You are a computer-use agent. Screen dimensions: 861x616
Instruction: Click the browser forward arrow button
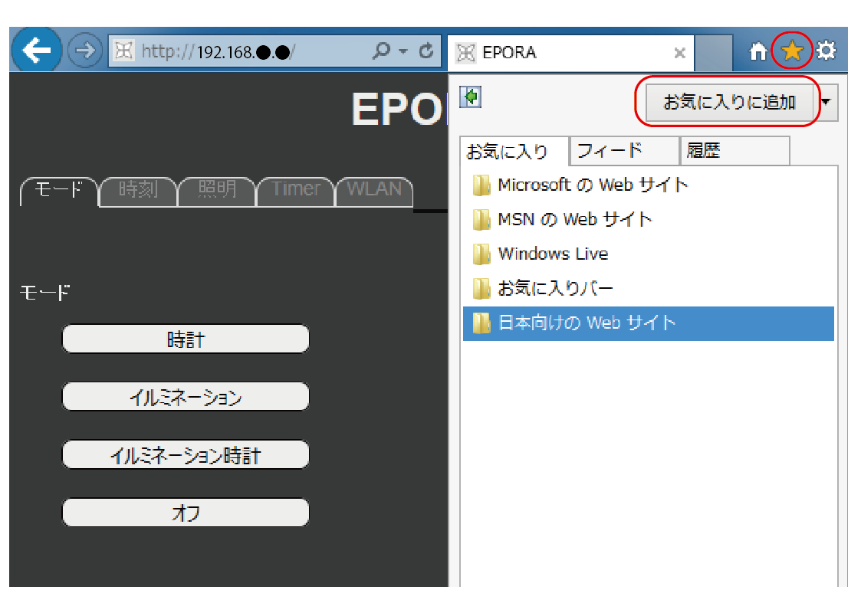84,51
